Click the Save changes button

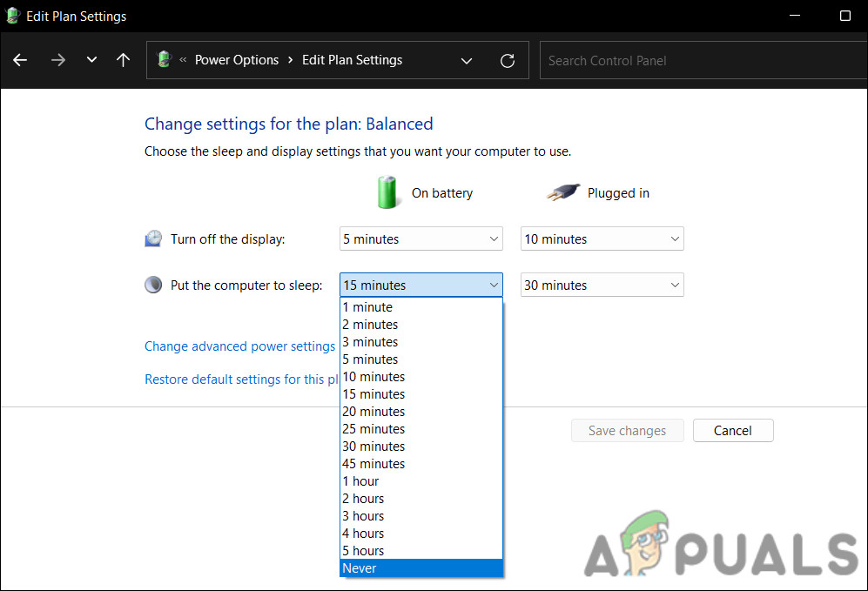[x=627, y=431]
